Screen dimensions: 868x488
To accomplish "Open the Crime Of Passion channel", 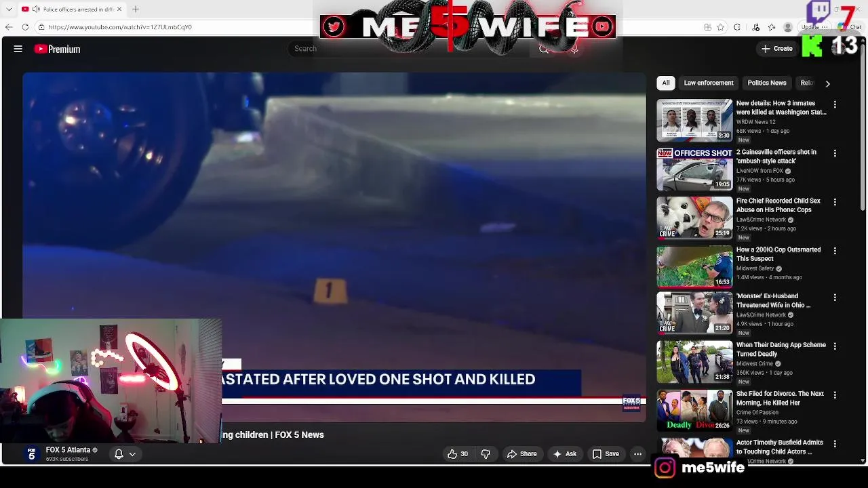I will tap(757, 412).
